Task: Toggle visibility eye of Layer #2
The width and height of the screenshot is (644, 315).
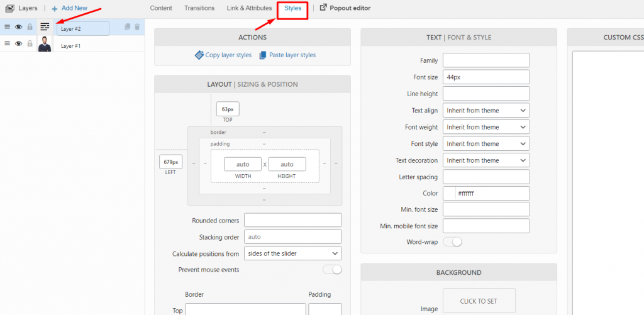Action: coord(18,27)
